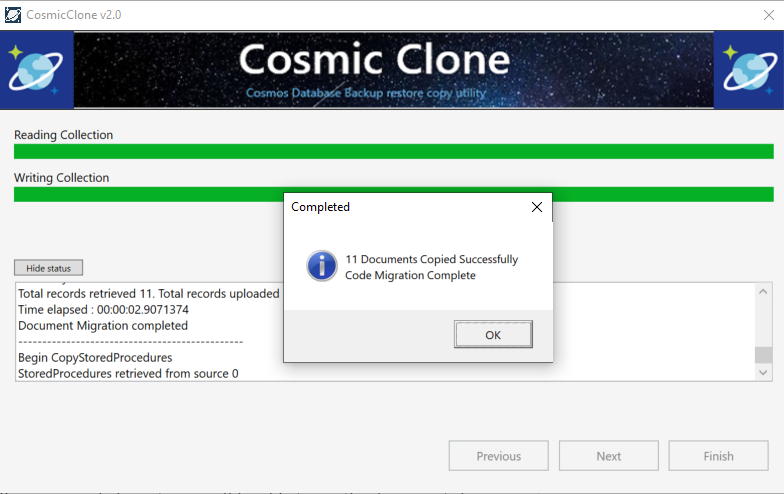Click the CosmicClone app icon in title bar

12,15
